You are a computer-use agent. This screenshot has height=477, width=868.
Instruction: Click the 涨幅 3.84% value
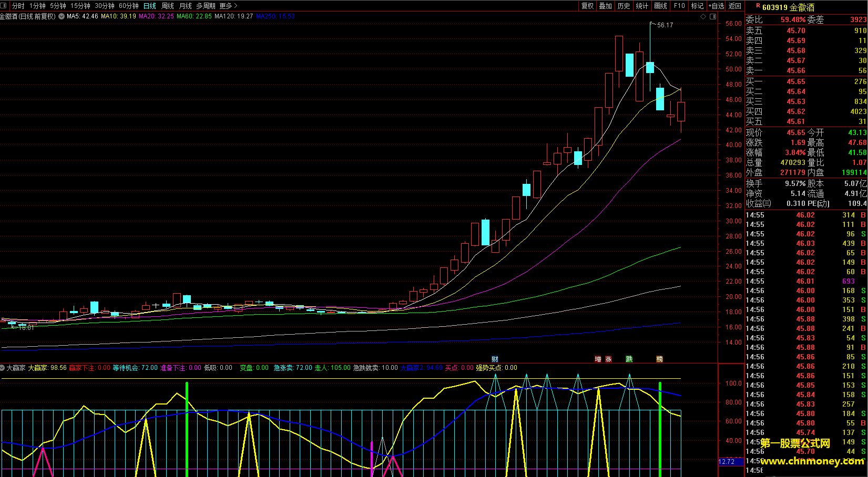[x=795, y=152]
